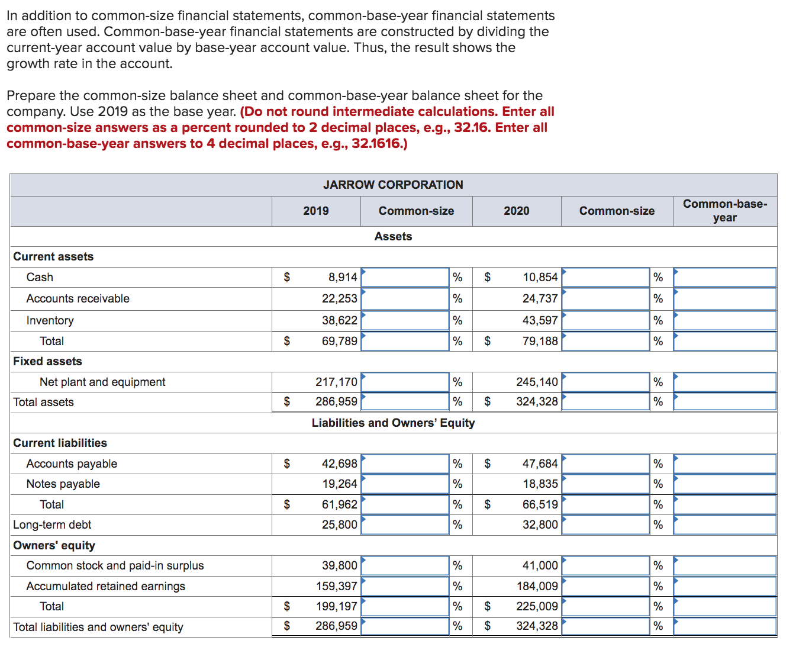Click the JARROW CORPORATION table header
This screenshot has height=650, width=812.
coord(393,185)
